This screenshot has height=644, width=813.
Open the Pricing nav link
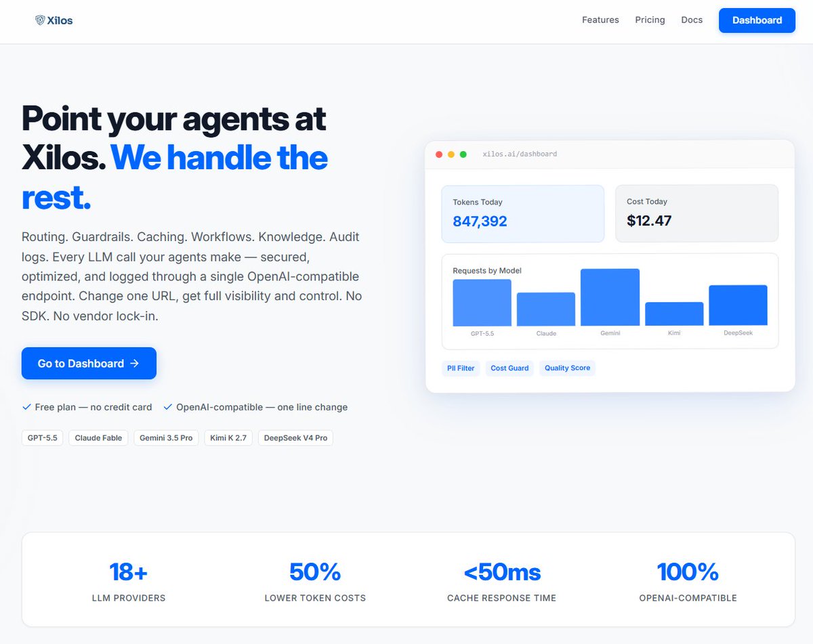pyautogui.click(x=650, y=20)
